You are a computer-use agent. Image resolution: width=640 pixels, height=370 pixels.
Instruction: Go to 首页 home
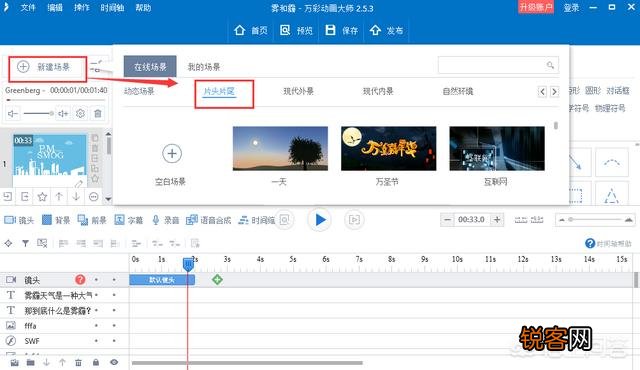[251, 30]
